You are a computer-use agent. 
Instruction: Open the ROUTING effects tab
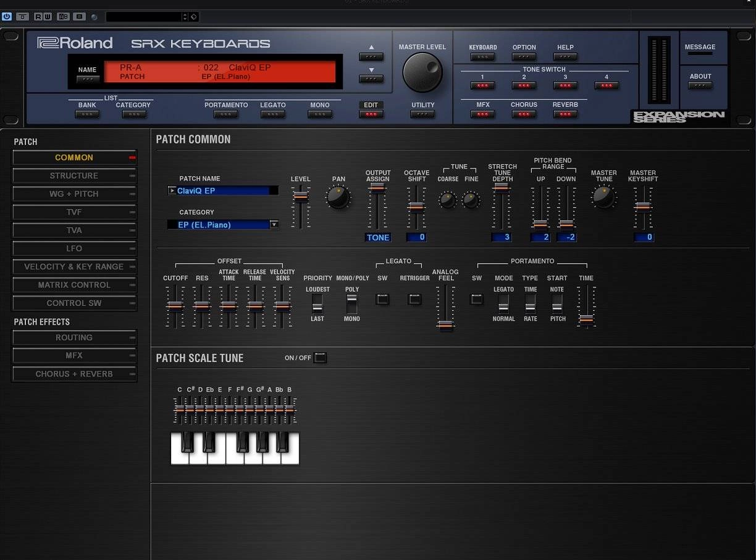point(74,337)
